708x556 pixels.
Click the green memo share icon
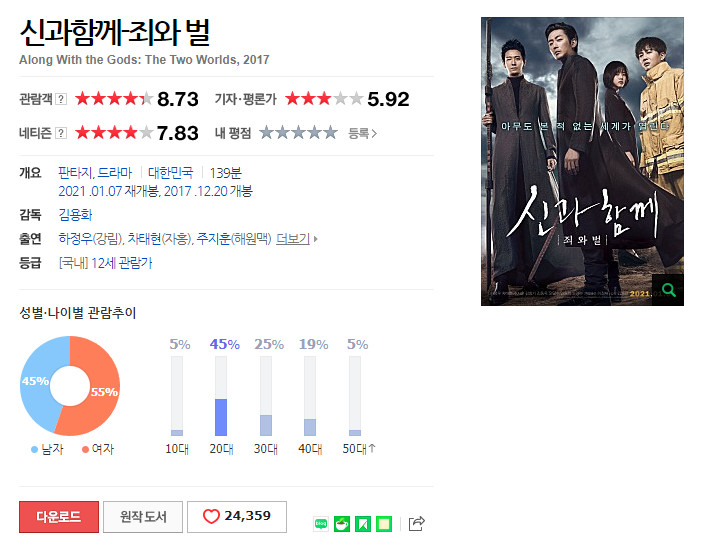[x=384, y=524]
